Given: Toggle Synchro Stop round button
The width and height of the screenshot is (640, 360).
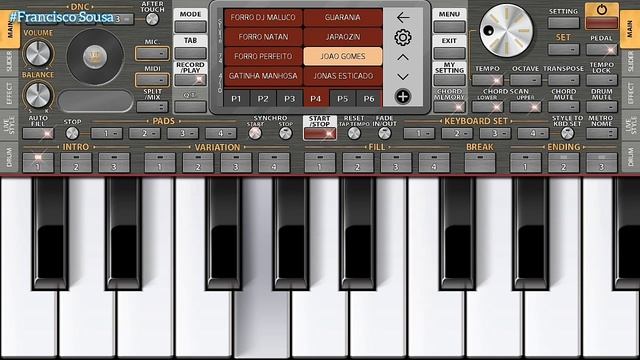Looking at the screenshot, I should (x=286, y=133).
